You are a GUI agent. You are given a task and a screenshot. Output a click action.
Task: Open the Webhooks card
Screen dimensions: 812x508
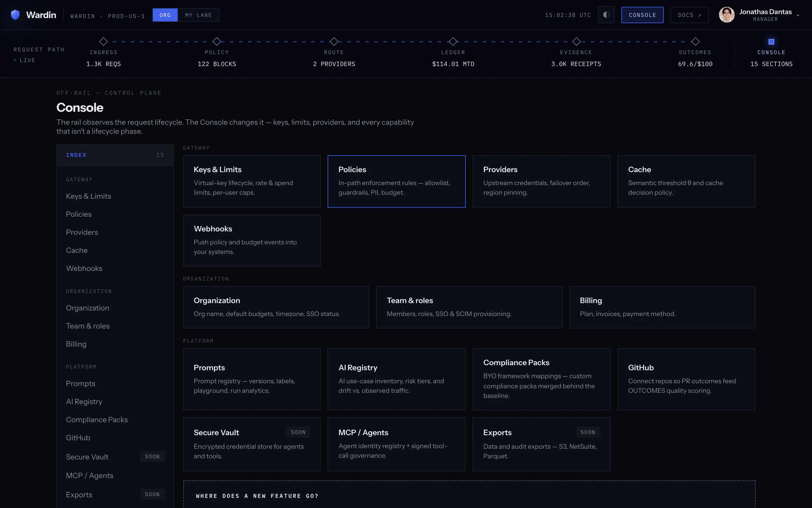click(x=252, y=240)
